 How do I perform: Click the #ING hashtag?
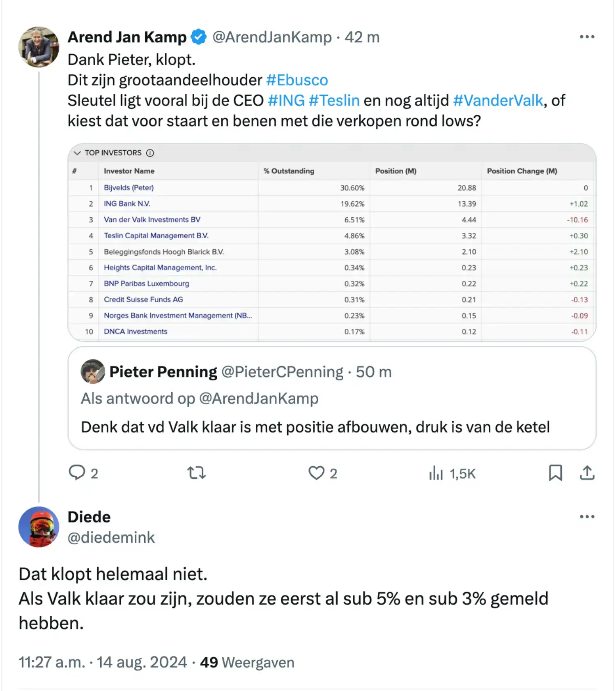tap(286, 101)
